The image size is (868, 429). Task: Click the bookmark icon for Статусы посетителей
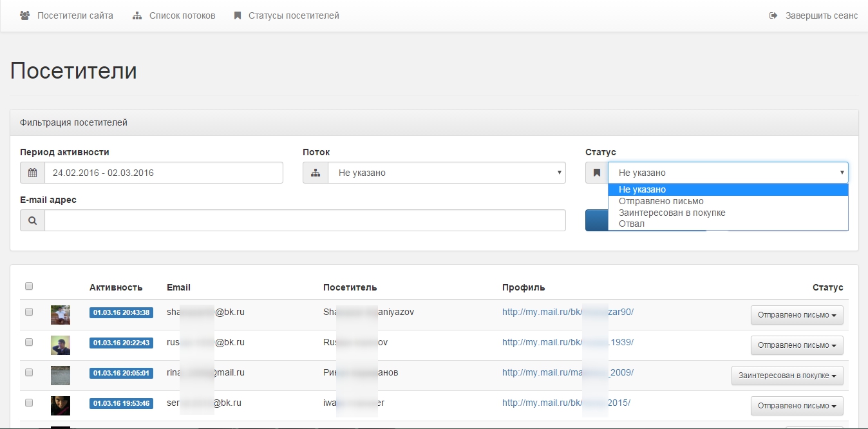pos(238,15)
